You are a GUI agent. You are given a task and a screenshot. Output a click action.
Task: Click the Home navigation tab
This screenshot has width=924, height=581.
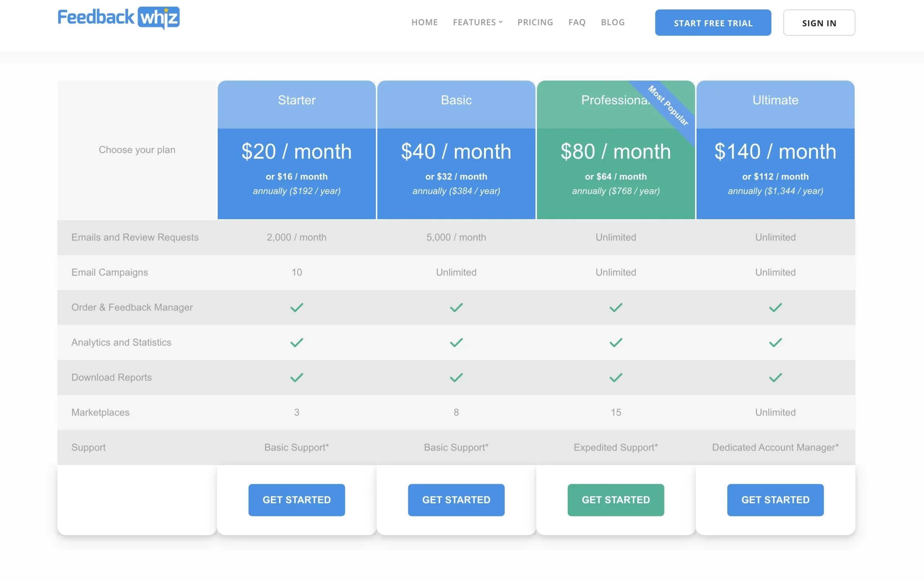coord(425,21)
